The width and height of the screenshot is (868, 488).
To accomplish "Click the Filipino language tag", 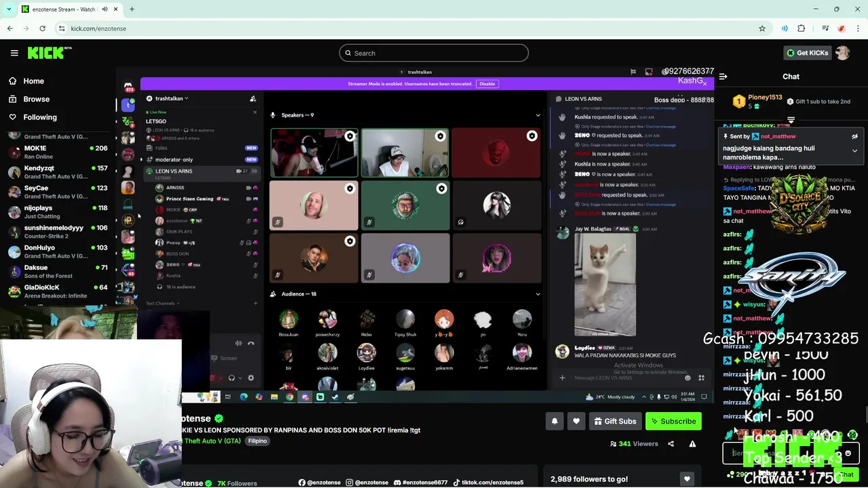I will [257, 441].
